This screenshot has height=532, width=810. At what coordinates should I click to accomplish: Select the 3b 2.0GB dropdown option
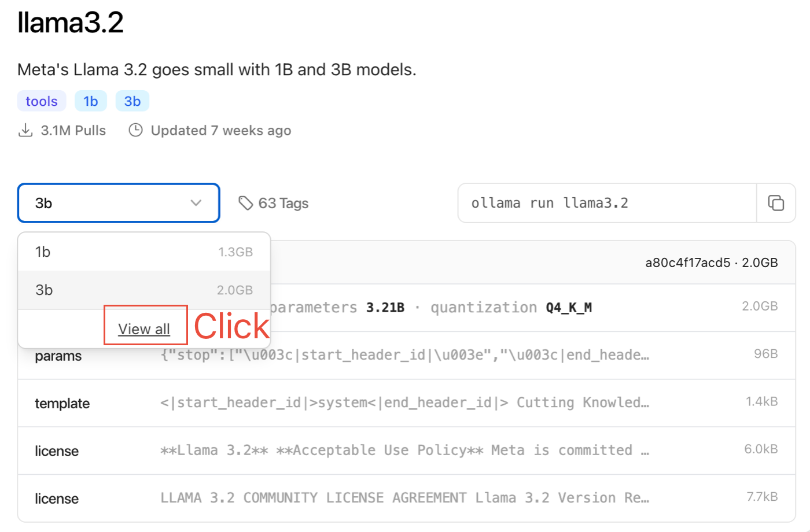(x=144, y=290)
